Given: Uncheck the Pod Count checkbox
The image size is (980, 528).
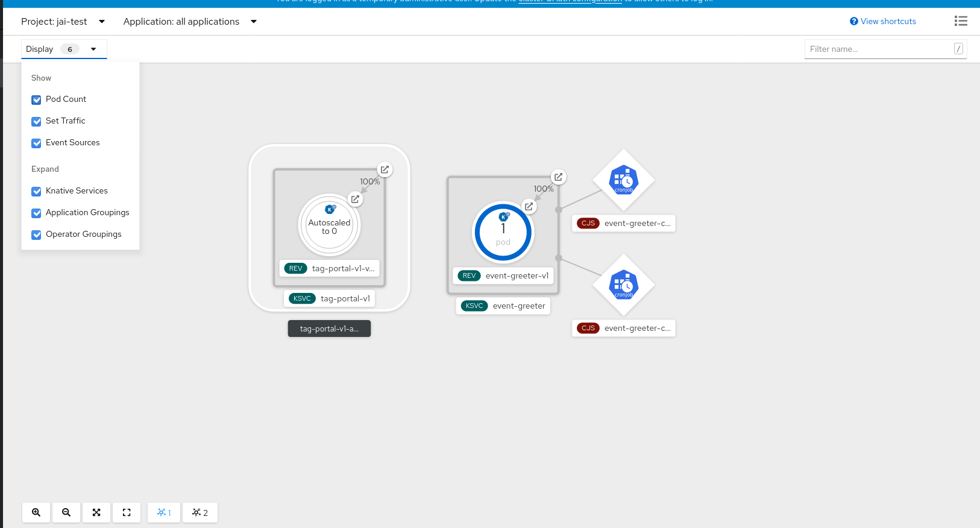Looking at the screenshot, I should tap(36, 99).
